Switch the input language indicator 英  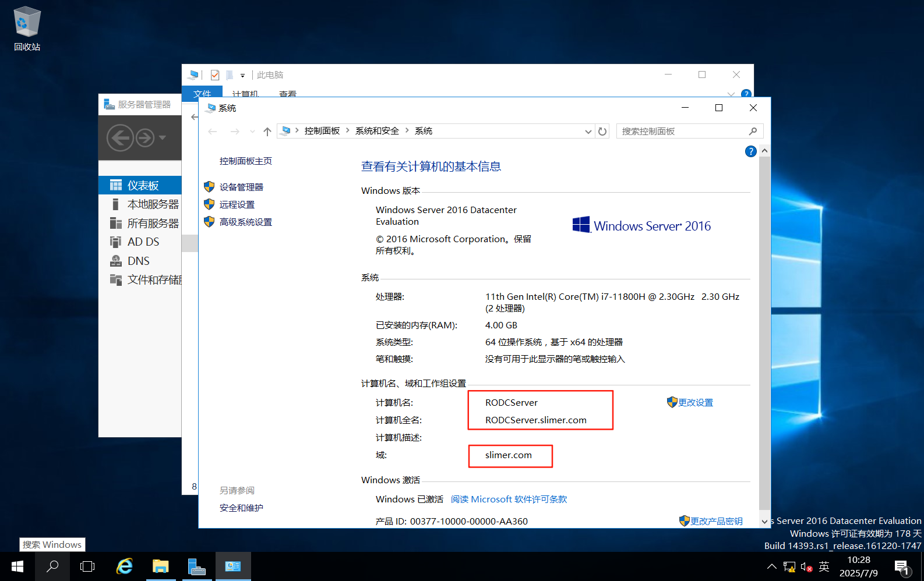[824, 566]
